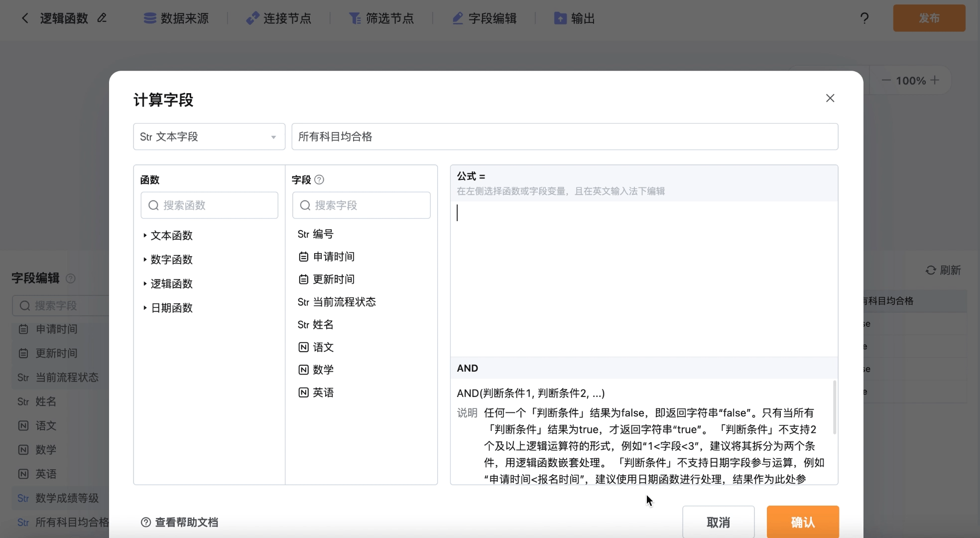Viewport: 980px width, 538px height.
Task: Open the 数据来源 toolbar item
Action: pos(176,18)
